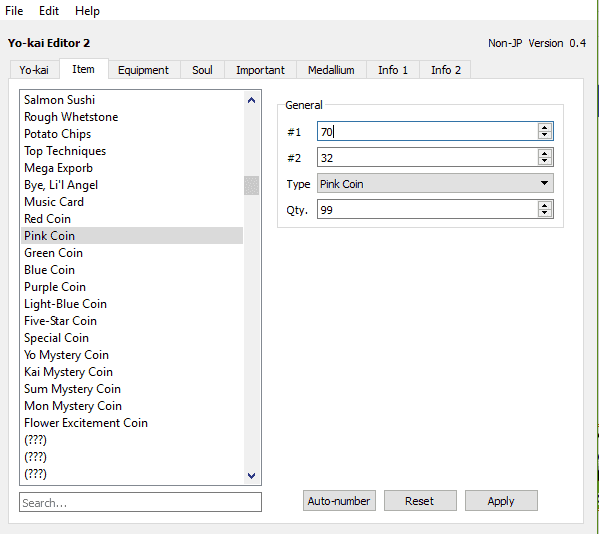Decrease Qty. with the down arrow
The width and height of the screenshot is (599, 534).
[x=544, y=213]
